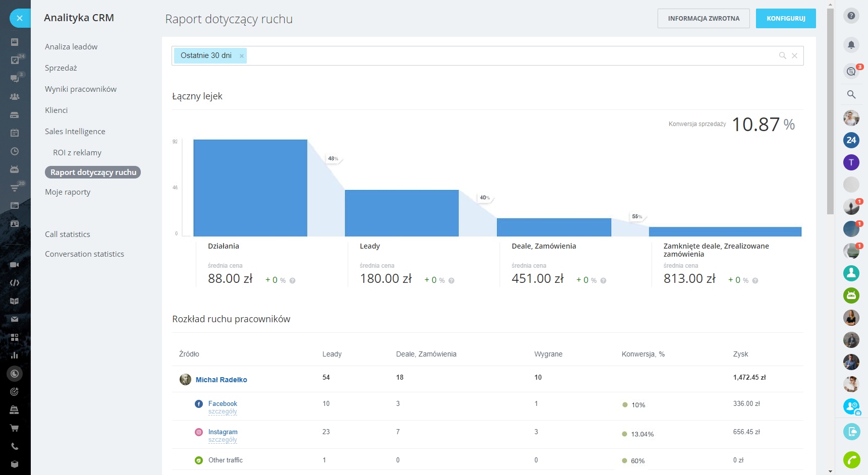Screen dimensions: 868x475
Task: Open 'szczegóły' link under Facebook
Action: [x=223, y=412]
